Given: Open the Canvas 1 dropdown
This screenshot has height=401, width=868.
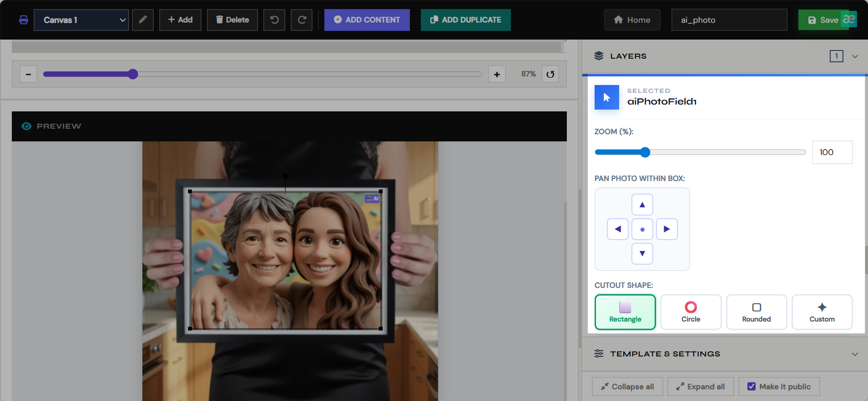Looking at the screenshot, I should tap(81, 20).
